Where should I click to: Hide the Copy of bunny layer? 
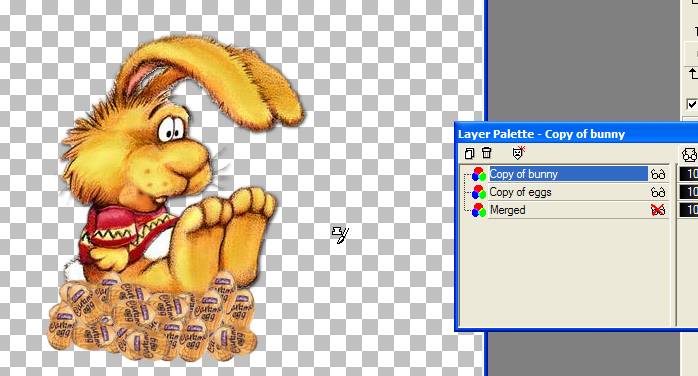coord(658,174)
